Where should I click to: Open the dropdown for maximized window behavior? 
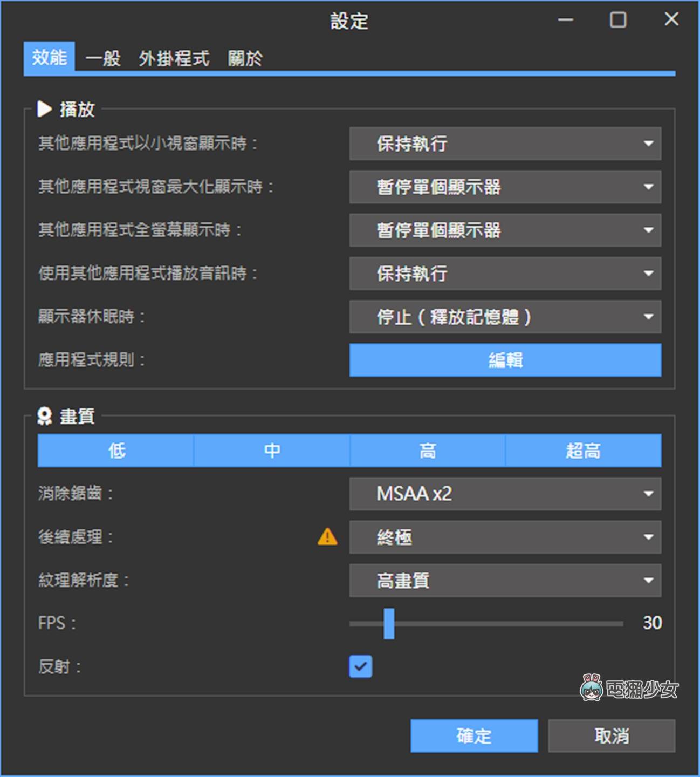pos(505,187)
